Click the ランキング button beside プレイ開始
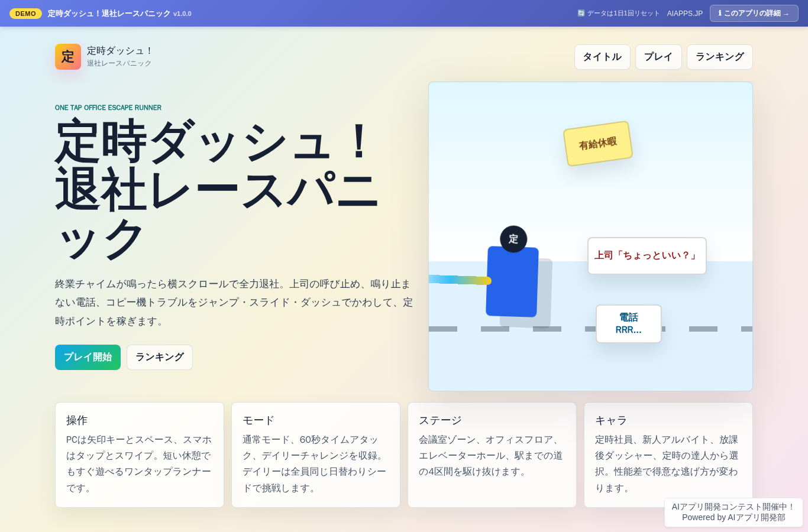 point(160,357)
